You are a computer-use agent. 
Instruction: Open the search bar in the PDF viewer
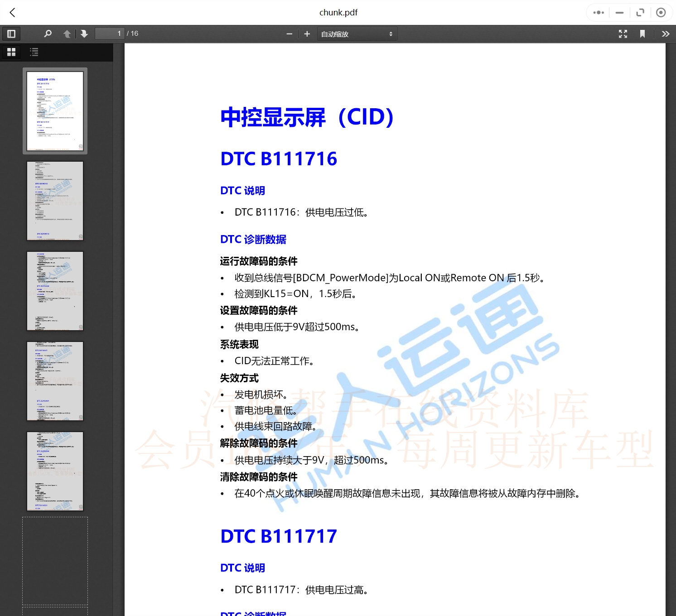(x=48, y=34)
